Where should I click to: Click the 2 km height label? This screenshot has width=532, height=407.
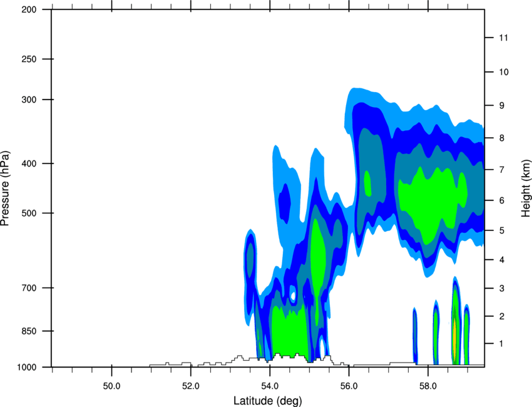502,316
